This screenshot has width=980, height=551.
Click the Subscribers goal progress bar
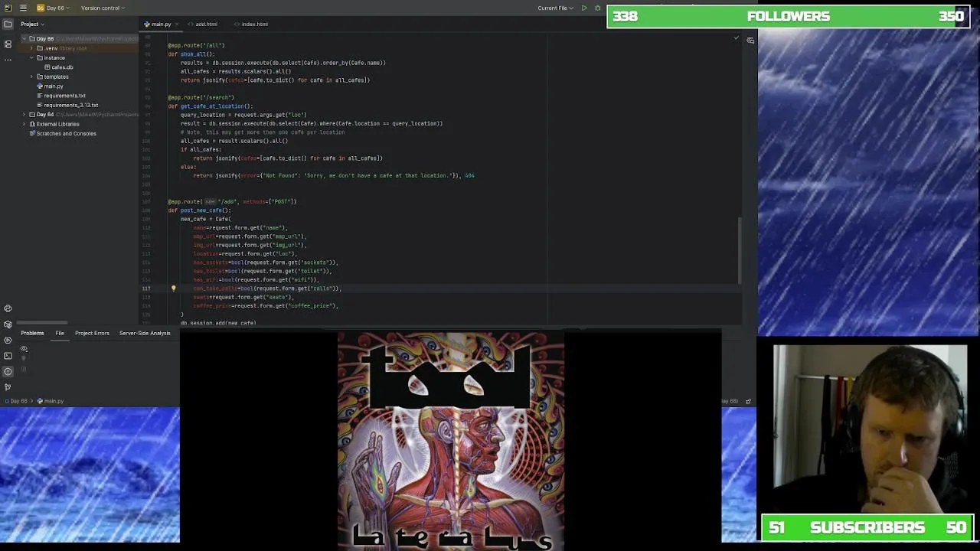(867, 527)
